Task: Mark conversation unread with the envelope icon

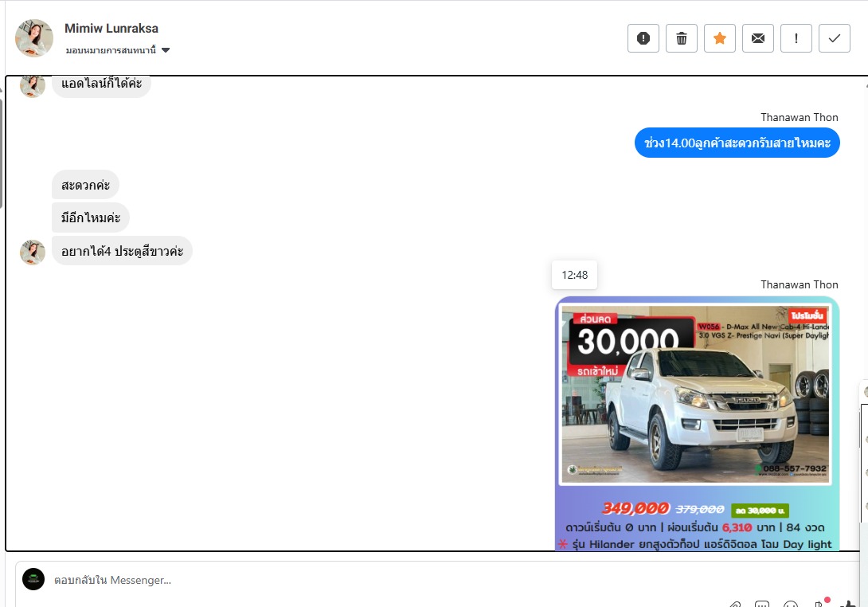Action: 758,38
